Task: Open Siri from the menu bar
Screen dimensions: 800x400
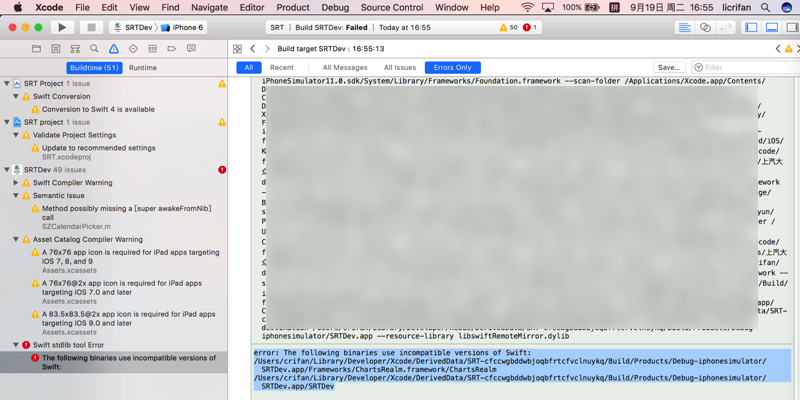Action: tap(787, 7)
